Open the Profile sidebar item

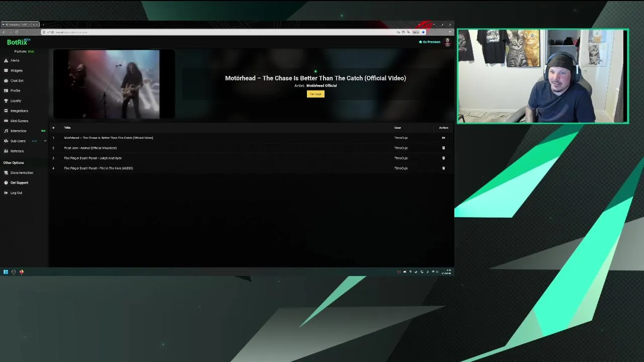[16, 90]
